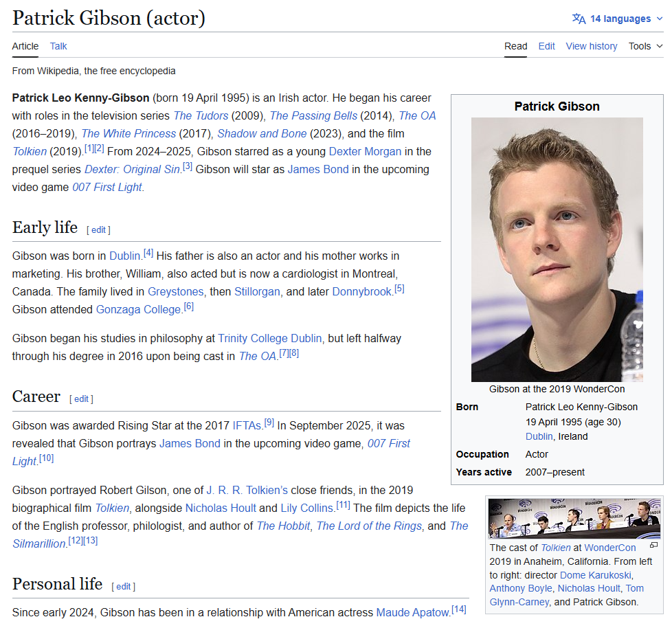Follow the Dexter Morgan link
Image resolution: width=672 pixels, height=628 pixels.
(365, 152)
